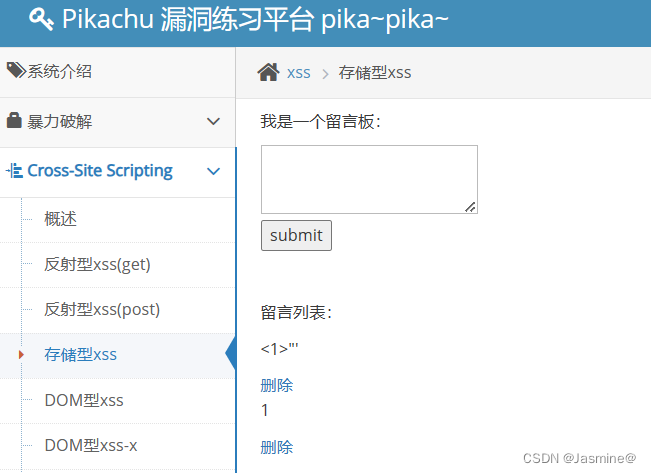
Task: Click the Pikachu 漏洞练习平台 title
Action: pyautogui.click(x=255, y=19)
